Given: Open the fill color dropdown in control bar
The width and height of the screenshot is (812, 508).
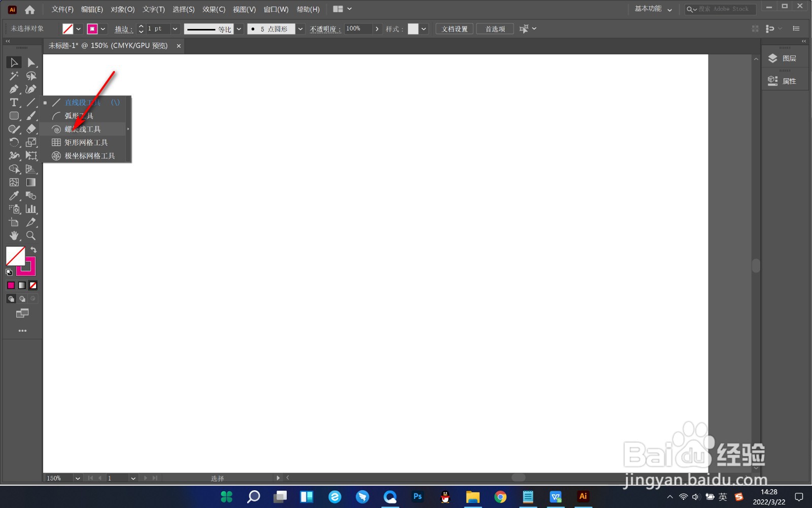Looking at the screenshot, I should [79, 29].
